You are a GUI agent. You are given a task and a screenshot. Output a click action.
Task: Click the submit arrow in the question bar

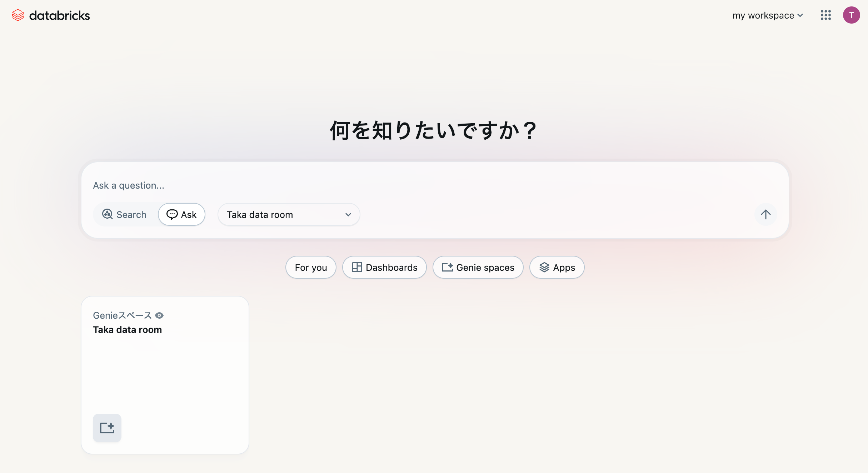click(765, 214)
